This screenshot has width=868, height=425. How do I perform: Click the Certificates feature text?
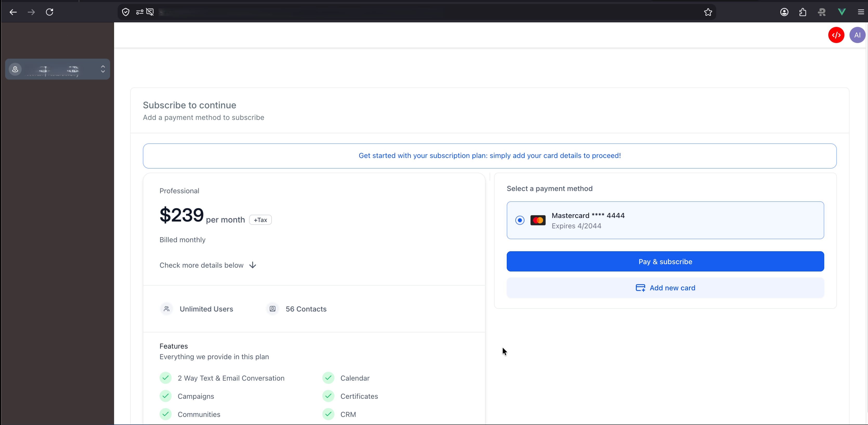pyautogui.click(x=359, y=396)
